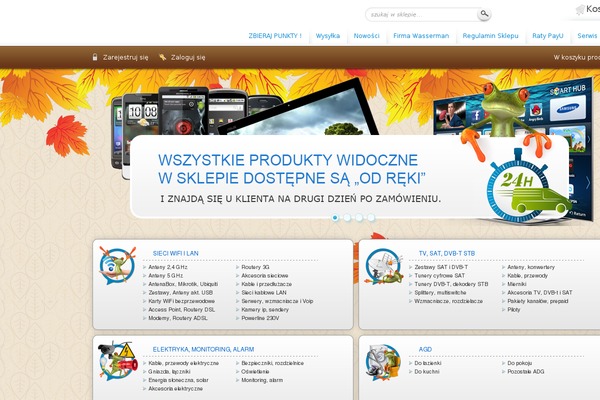Go to Kamery ip, sendery

(265, 310)
